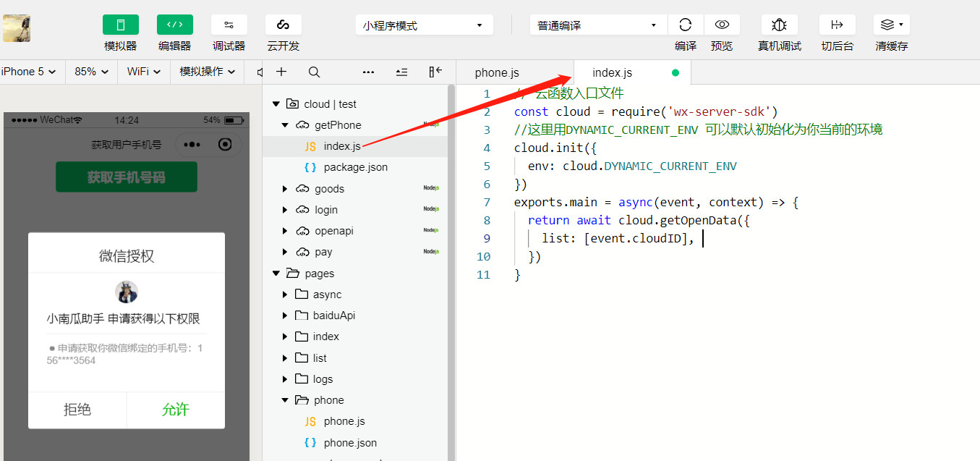Click the JS icon beside phone.js in tree
980x461 pixels.
[x=310, y=421]
